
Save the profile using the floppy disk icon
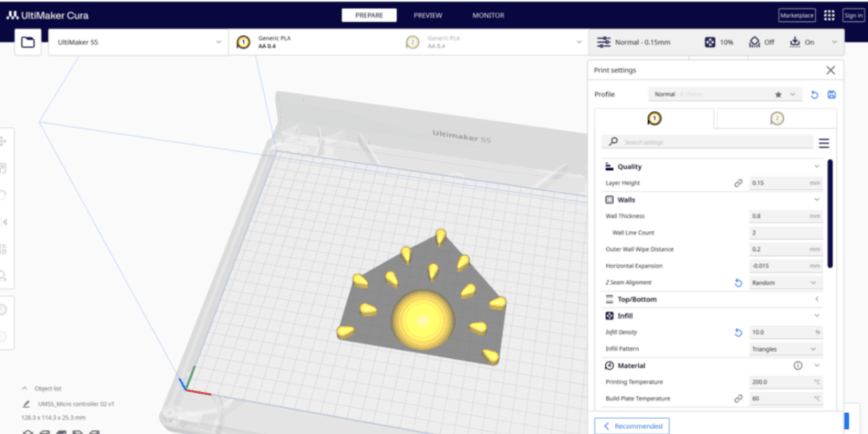pyautogui.click(x=831, y=95)
